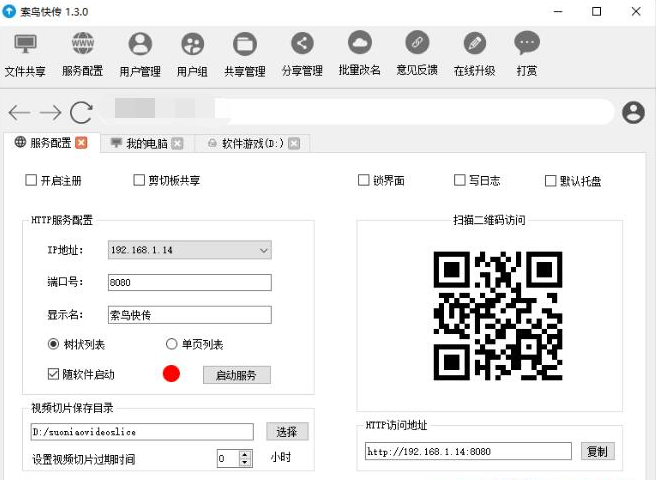
Task: Select the 单页列表 radio button
Action: [x=172, y=344]
